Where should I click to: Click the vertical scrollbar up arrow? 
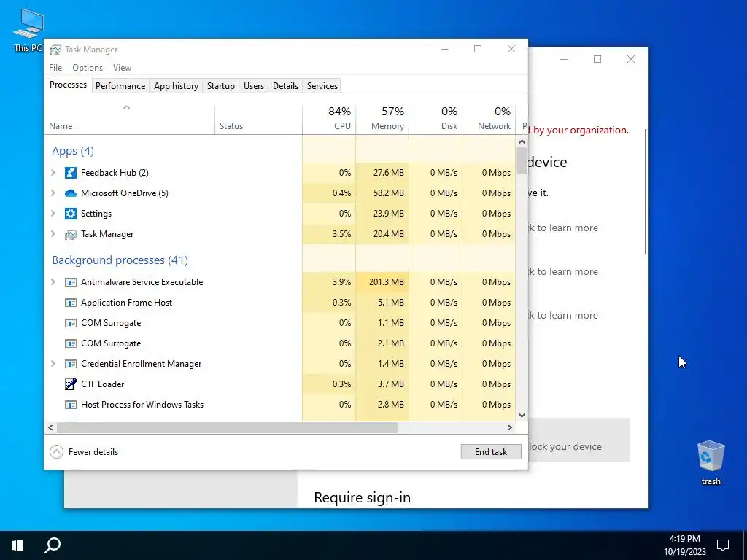[522, 141]
